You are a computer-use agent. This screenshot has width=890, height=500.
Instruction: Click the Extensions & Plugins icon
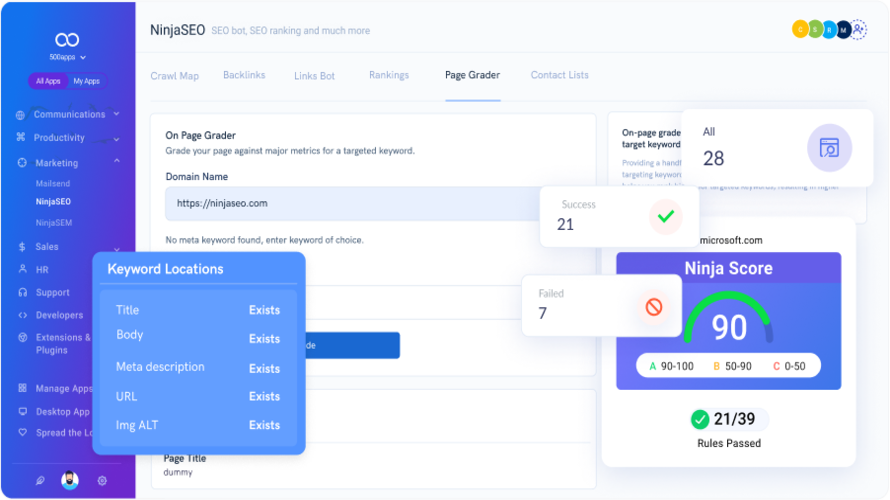[23, 337]
